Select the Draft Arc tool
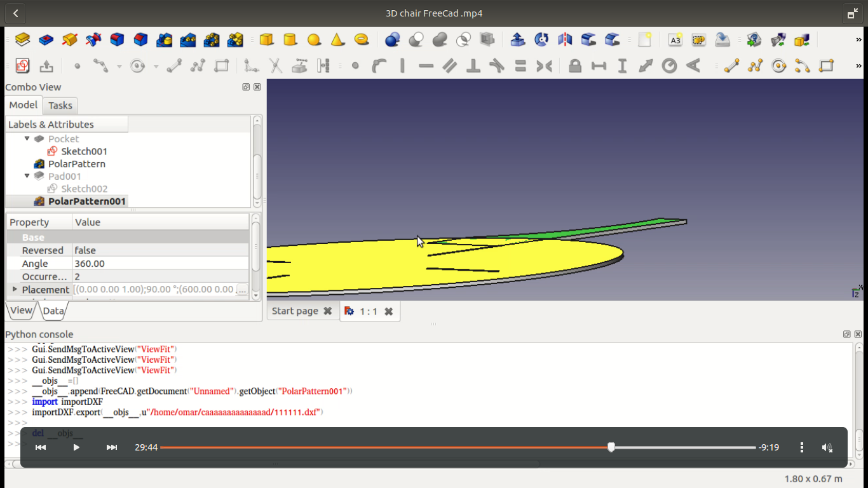Image resolution: width=868 pixels, height=488 pixels. tap(803, 65)
